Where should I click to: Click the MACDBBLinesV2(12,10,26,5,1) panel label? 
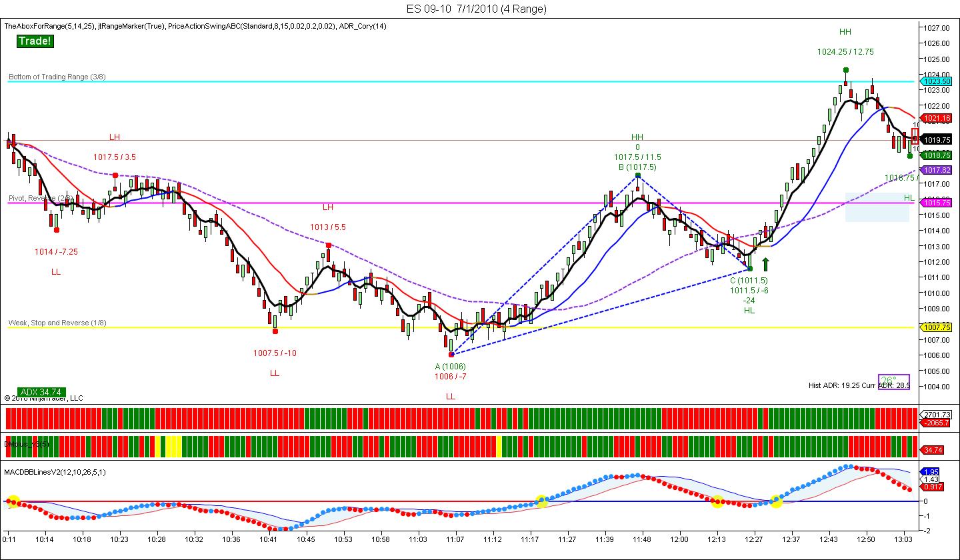point(55,471)
